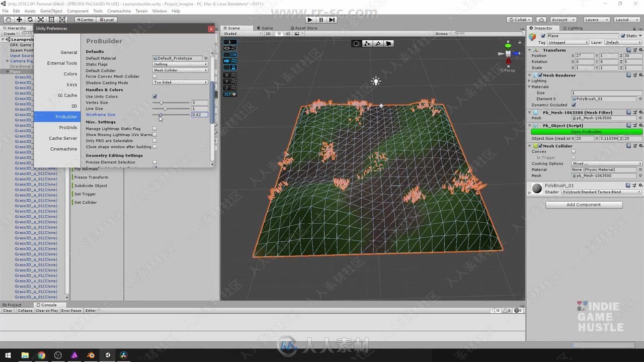Image resolution: width=644 pixels, height=362 pixels.
Task: Open Mesh Renderer help book icon
Action: [629, 75]
